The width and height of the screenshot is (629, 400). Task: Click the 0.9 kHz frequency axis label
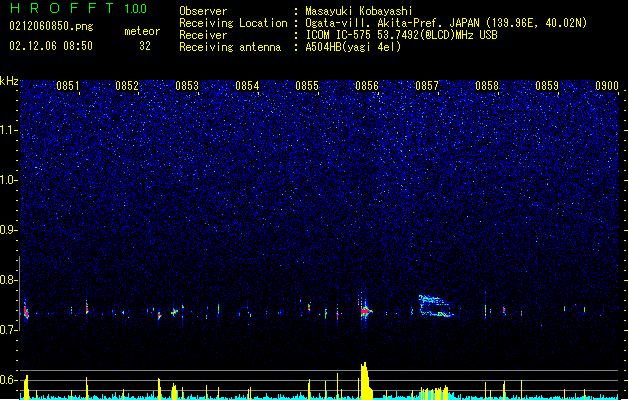9,230
